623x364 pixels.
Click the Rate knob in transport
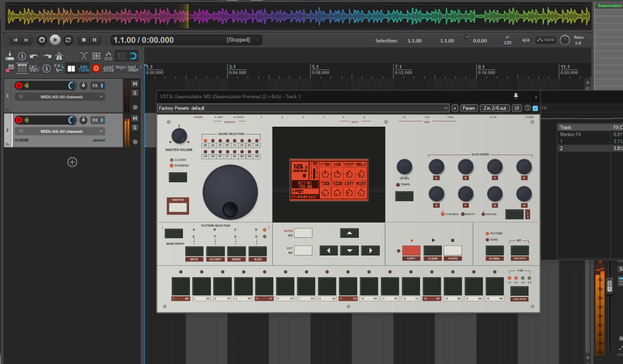pyautogui.click(x=565, y=40)
